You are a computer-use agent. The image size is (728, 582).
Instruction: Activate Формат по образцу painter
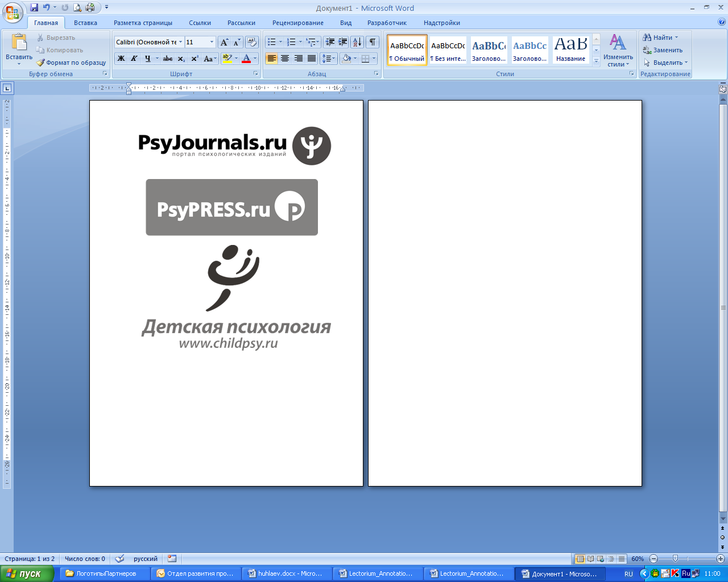pos(71,63)
